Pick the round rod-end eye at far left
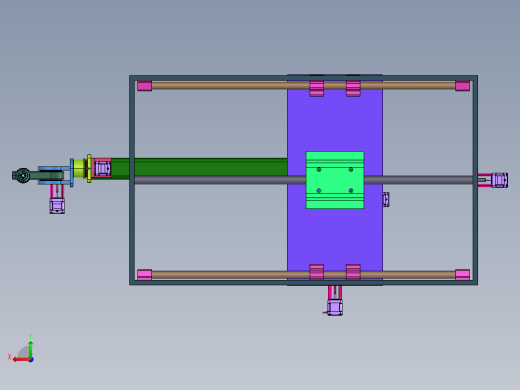520x390 pixels. tap(23, 175)
